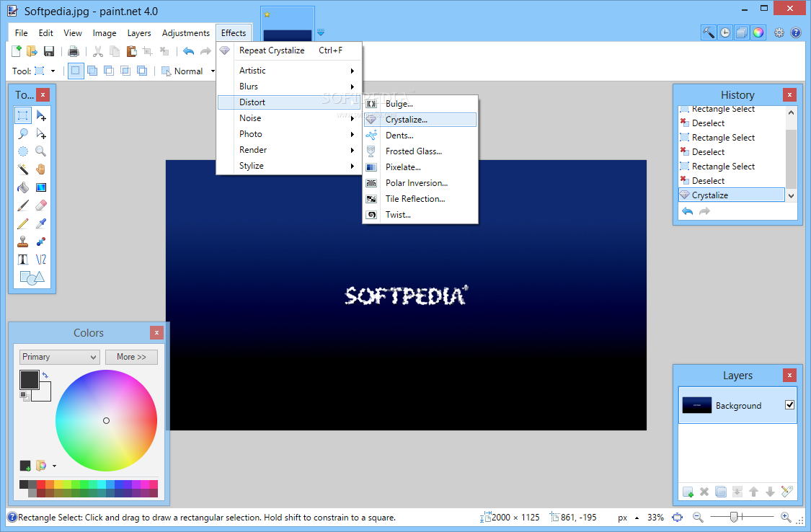
Task: Click the Print toolbar icon
Action: point(74,50)
